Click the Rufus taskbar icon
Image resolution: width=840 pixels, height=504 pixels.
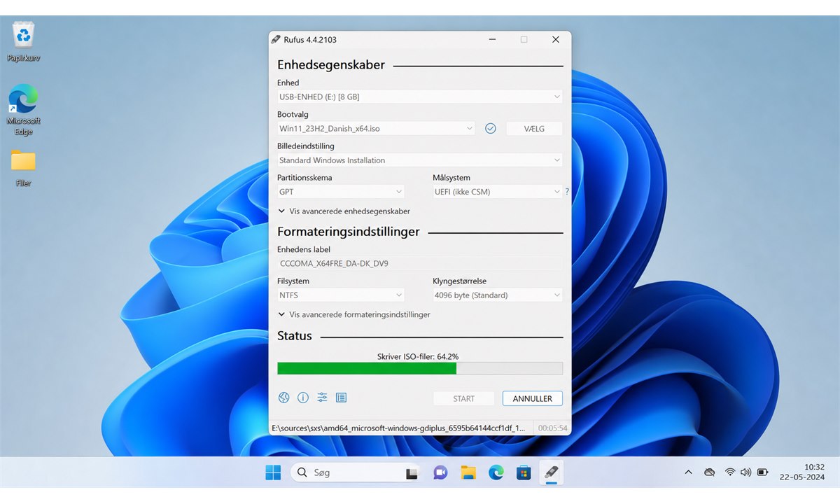click(551, 472)
